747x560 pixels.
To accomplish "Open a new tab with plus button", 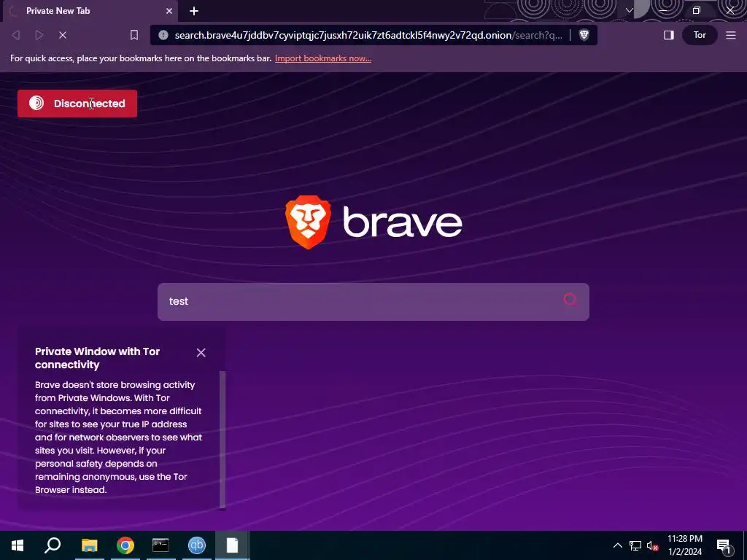I will 194,11.
